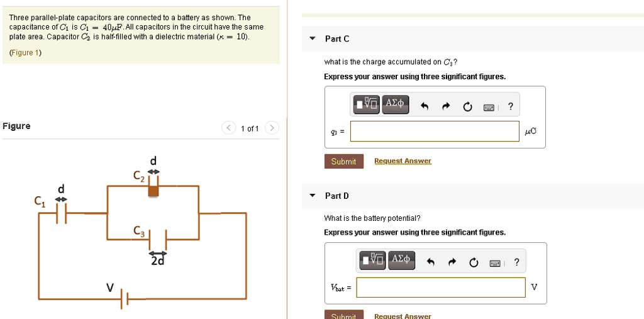Reset the Part D answer field
Image resolution: width=644 pixels, height=319 pixels.
click(473, 263)
